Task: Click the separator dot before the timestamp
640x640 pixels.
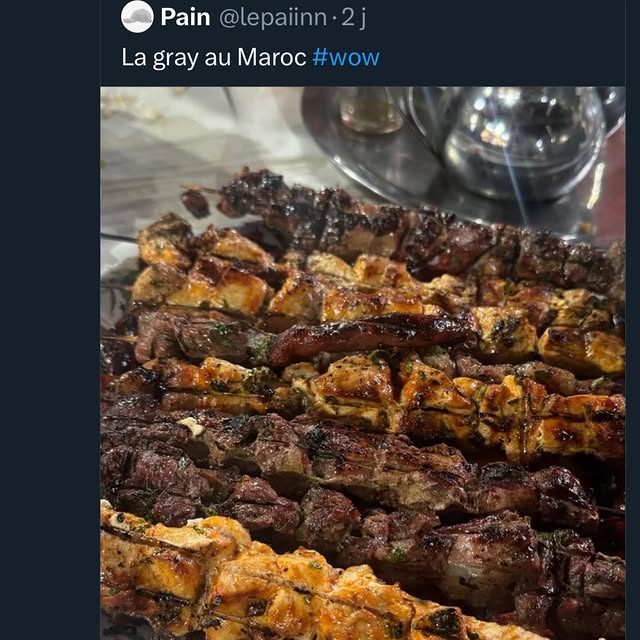Action: pyautogui.click(x=335, y=17)
